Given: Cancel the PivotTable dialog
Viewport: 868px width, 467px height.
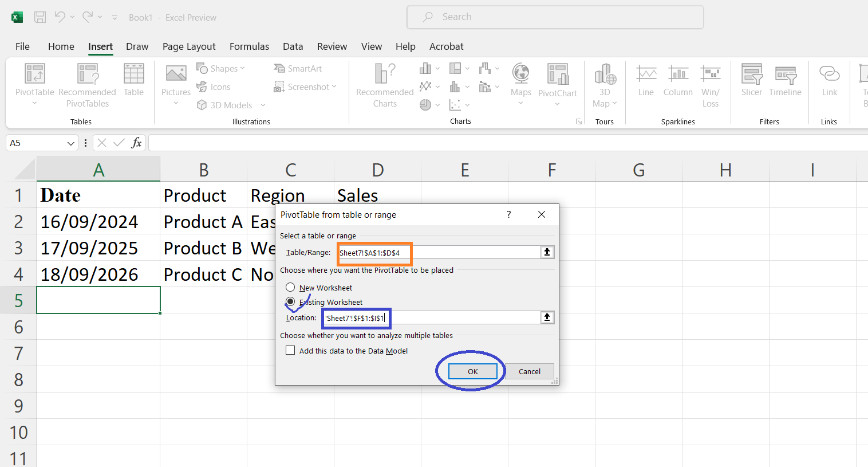Looking at the screenshot, I should (530, 371).
